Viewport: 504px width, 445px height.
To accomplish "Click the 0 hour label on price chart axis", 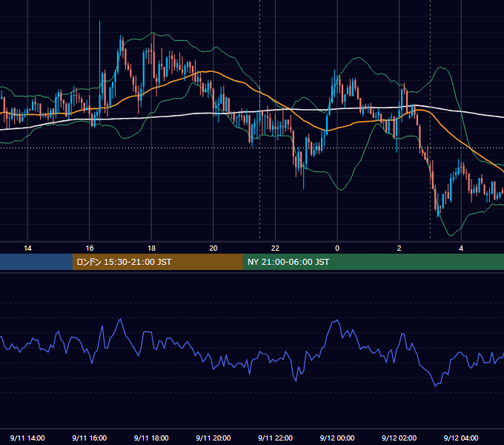I will coord(337,248).
